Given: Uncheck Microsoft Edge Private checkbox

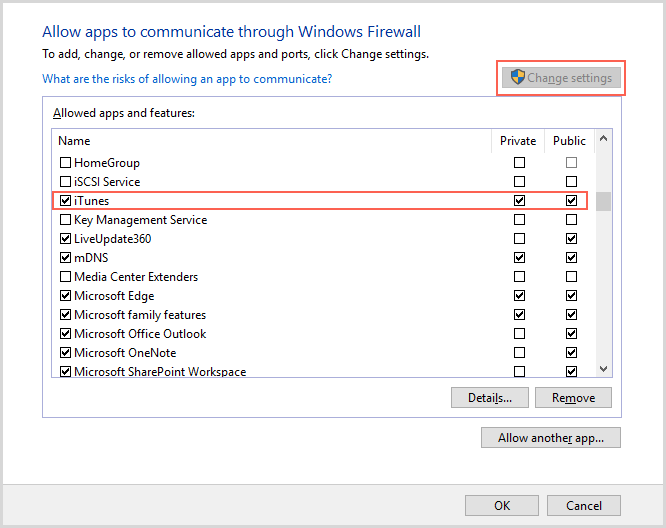Looking at the screenshot, I should pos(519,296).
